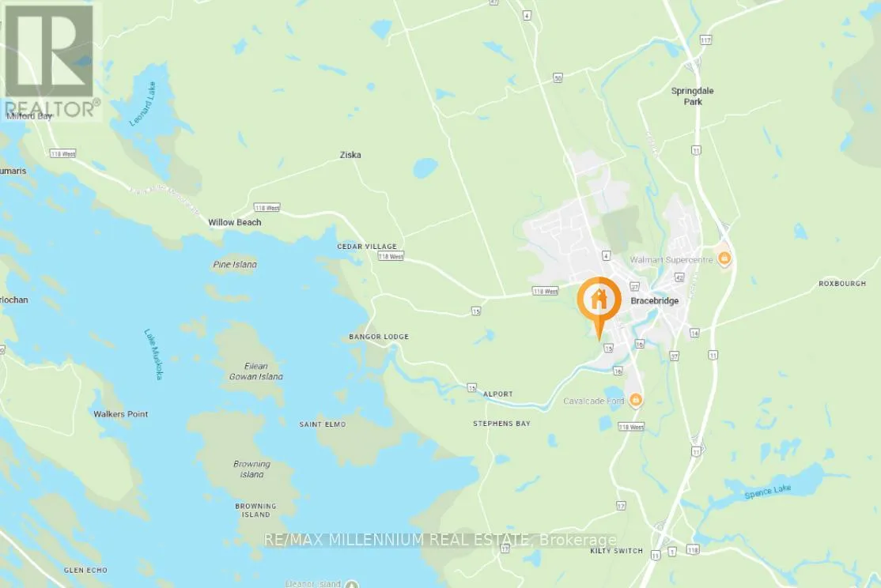
Task: Select the Springdale Park label
Action: [692, 96]
